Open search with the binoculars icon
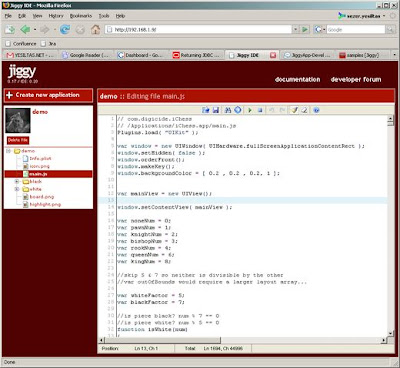Viewport: 400px width, 368px height. pyautogui.click(x=228, y=110)
